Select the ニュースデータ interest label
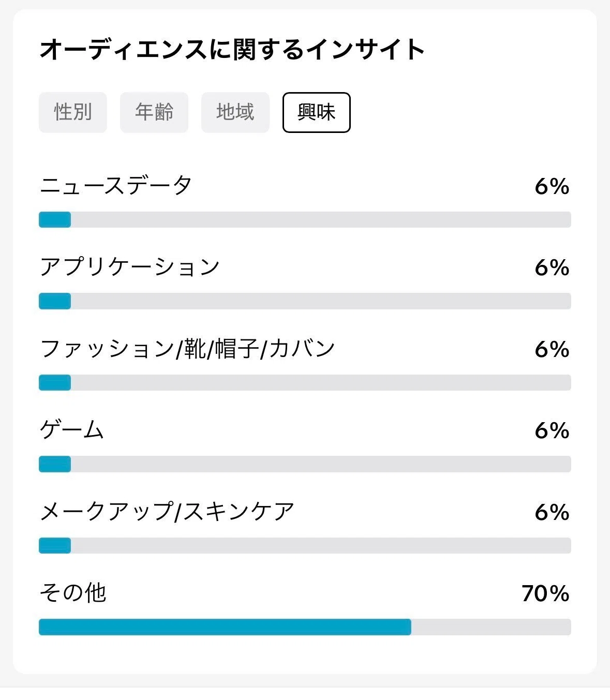This screenshot has width=610, height=700. pos(116,186)
